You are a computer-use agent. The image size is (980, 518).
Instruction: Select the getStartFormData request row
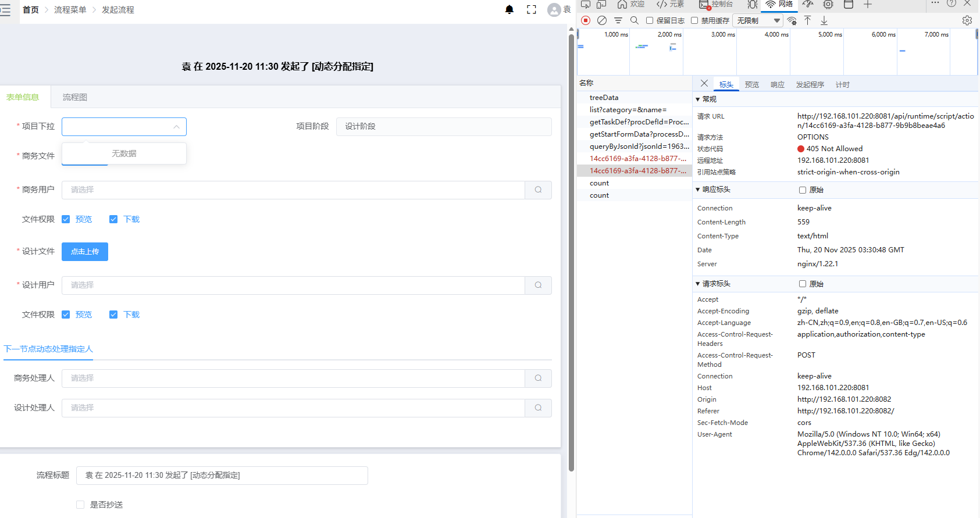635,134
